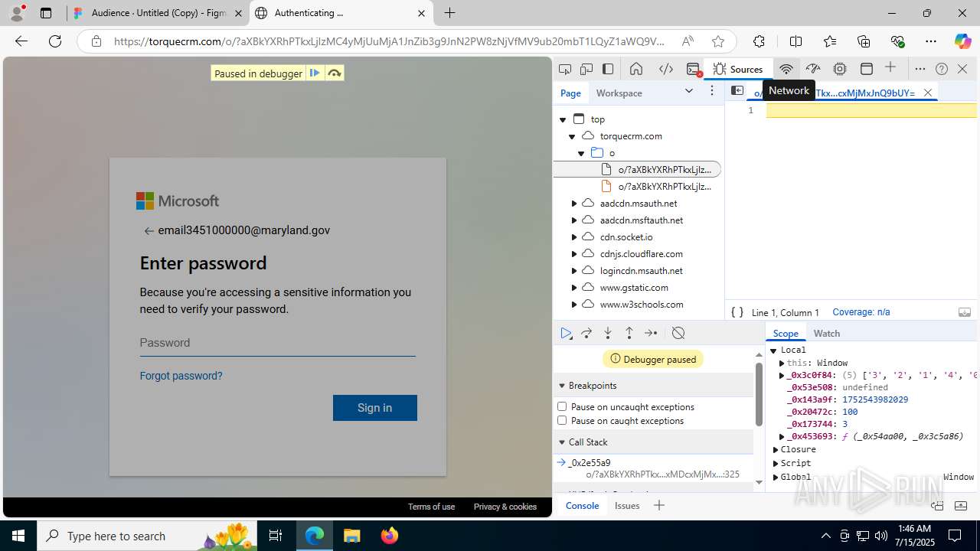Screen dimensions: 980x551
Task: Open Firefox from the Windows taskbar
Action: click(389, 536)
